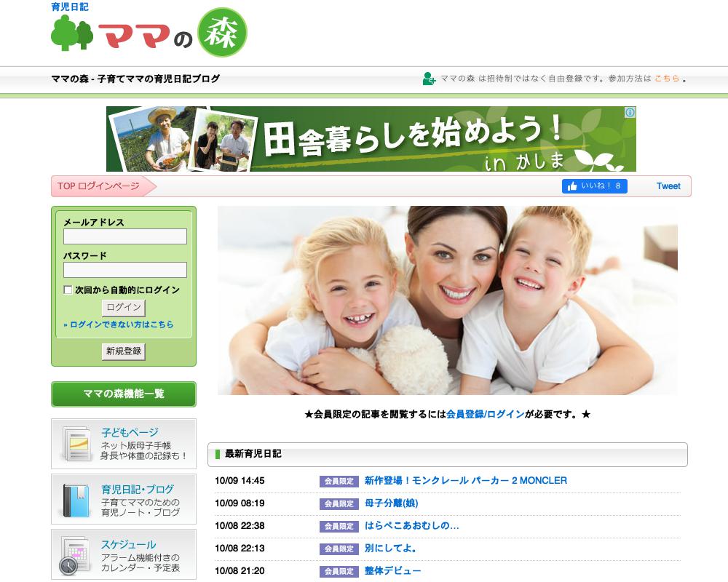
Task: Open the 子どもページ notebook icon
Action: pos(76,444)
